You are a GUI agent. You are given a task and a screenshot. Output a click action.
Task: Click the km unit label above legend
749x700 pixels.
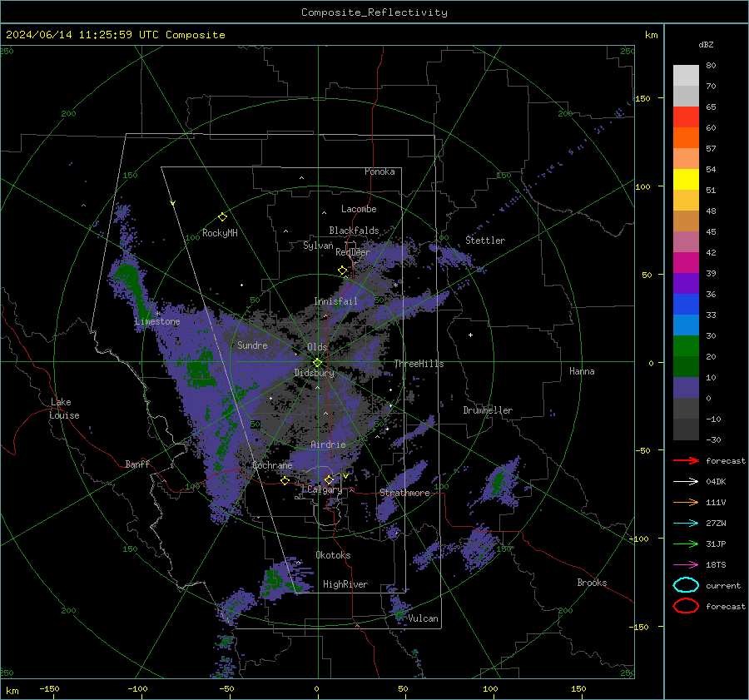tap(651, 35)
